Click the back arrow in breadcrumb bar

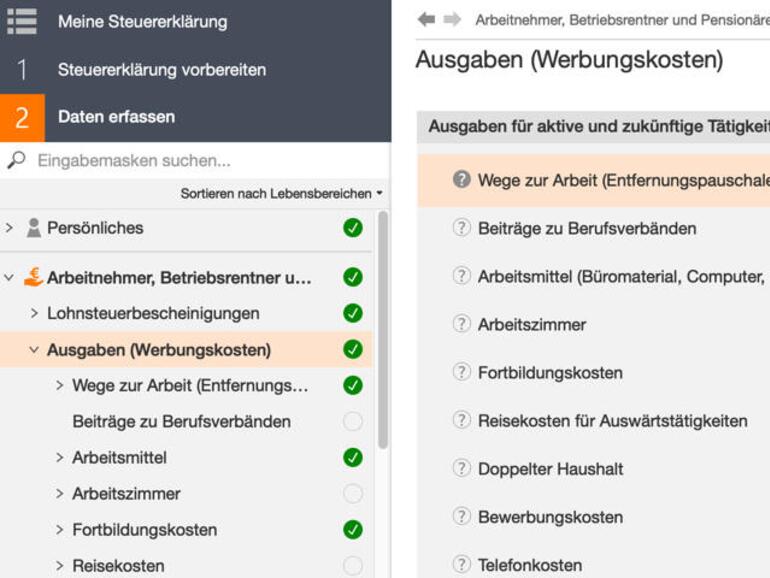coord(427,19)
